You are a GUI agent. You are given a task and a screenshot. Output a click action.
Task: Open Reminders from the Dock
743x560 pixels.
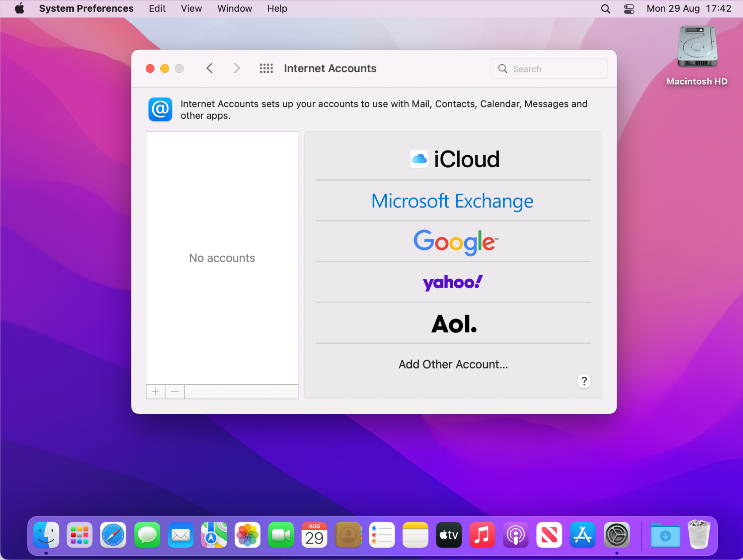coord(382,535)
